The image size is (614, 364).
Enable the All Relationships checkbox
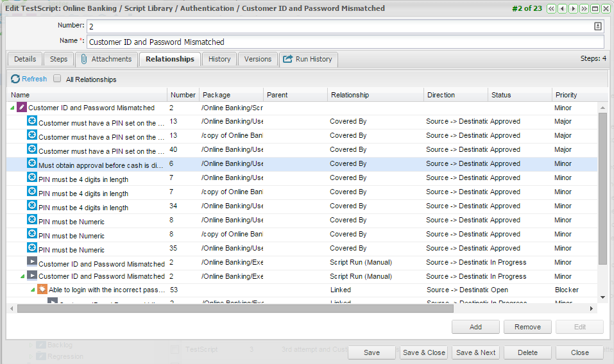(57, 79)
